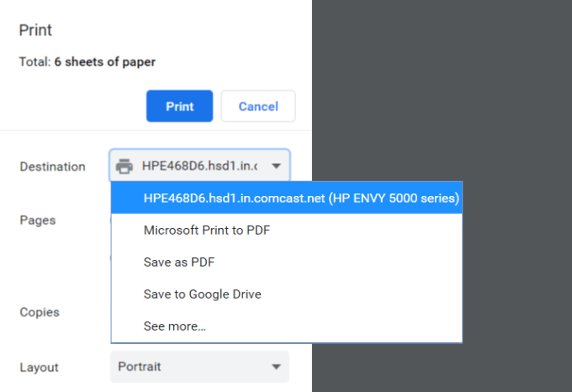This screenshot has width=572, height=392.
Task: Click the Copies label
Action: (x=40, y=312)
